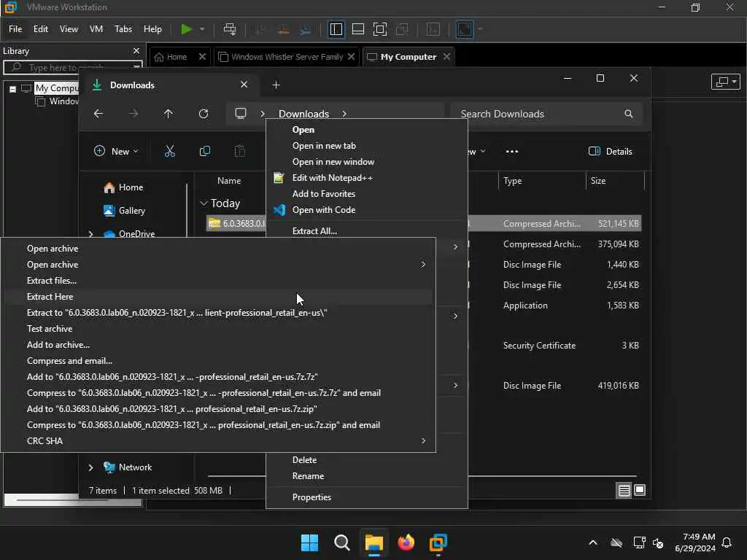Switch to details list view icon
Screen dimensions: 747x560
point(624,490)
